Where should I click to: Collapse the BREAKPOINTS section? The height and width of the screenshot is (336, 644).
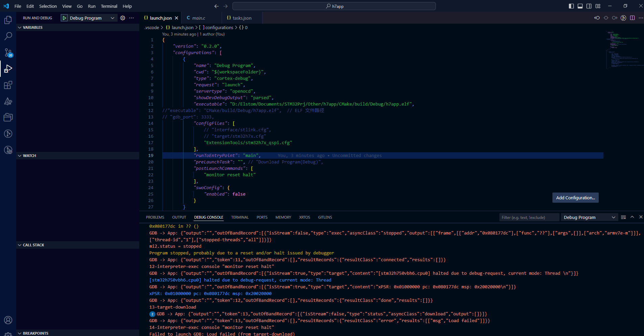[78, 333]
